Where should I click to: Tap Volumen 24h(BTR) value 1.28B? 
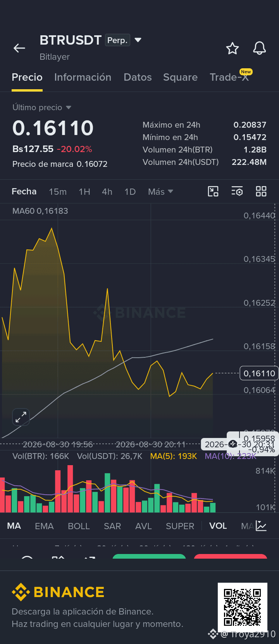(x=255, y=150)
